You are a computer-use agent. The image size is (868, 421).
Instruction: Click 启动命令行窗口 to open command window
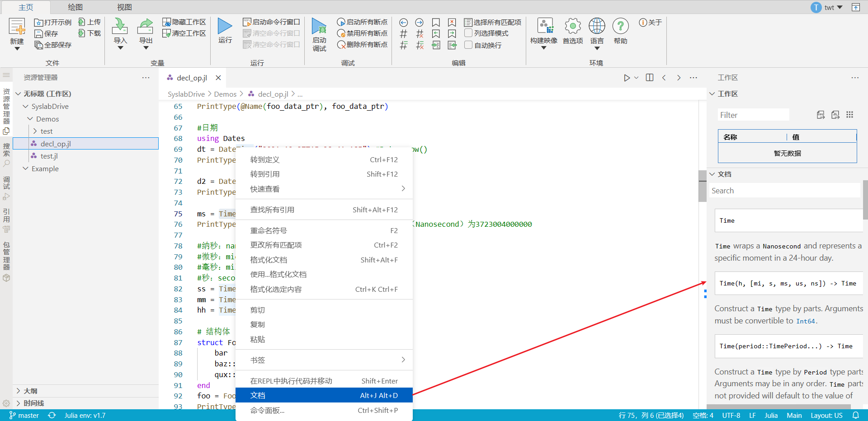pos(272,22)
